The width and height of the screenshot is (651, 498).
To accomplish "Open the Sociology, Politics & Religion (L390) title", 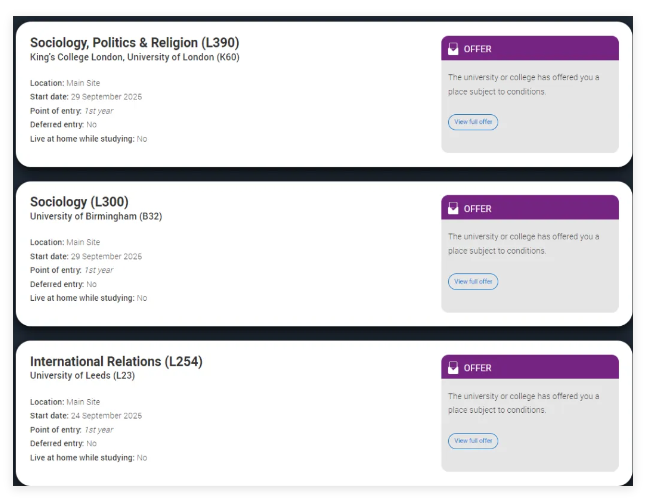I will (134, 42).
